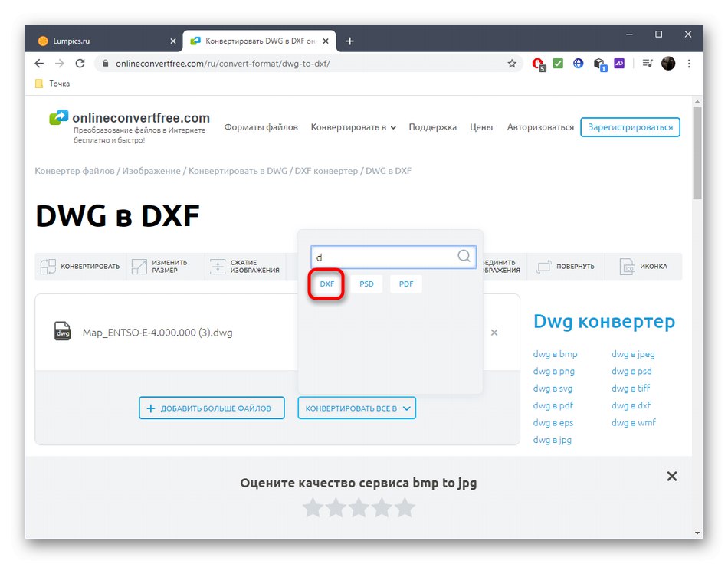The image size is (728, 564).
Task: Go back using browser back arrow
Action: [39, 64]
